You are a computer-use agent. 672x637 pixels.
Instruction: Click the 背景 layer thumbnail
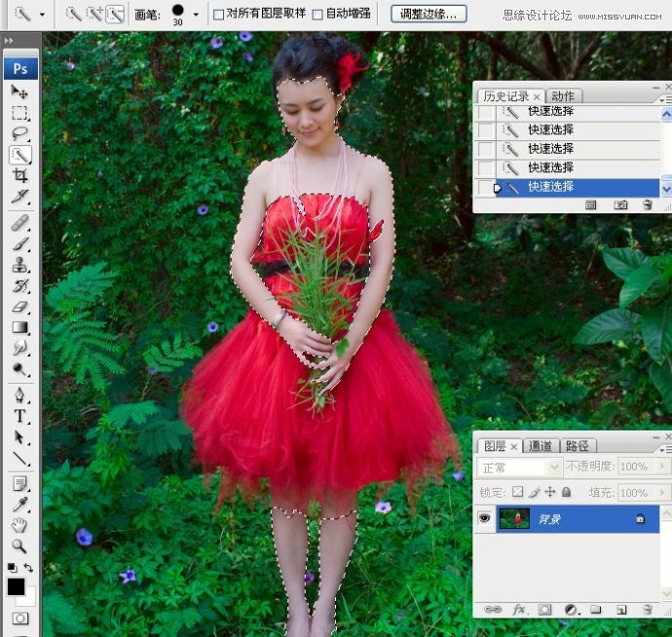[514, 519]
